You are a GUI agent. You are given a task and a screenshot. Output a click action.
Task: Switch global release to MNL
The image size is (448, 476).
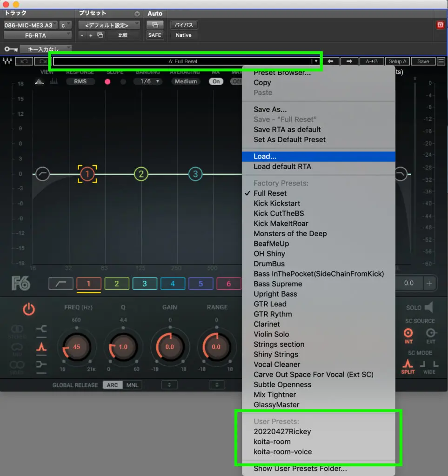pyautogui.click(x=132, y=385)
